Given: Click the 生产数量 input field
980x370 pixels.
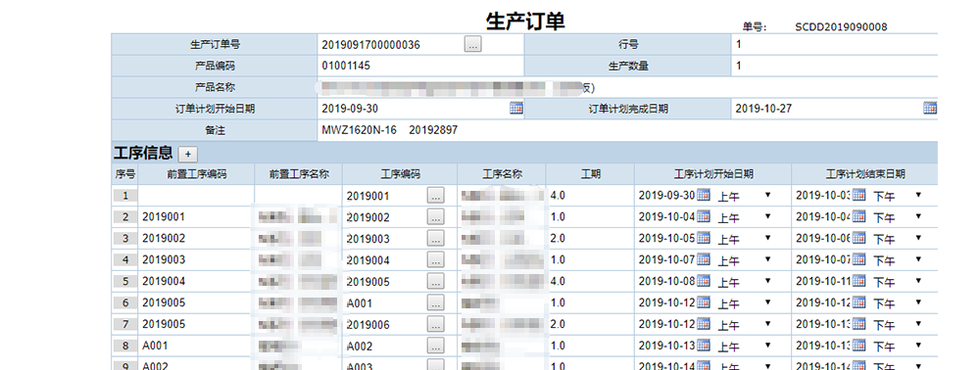Looking at the screenshot, I should 834,66.
